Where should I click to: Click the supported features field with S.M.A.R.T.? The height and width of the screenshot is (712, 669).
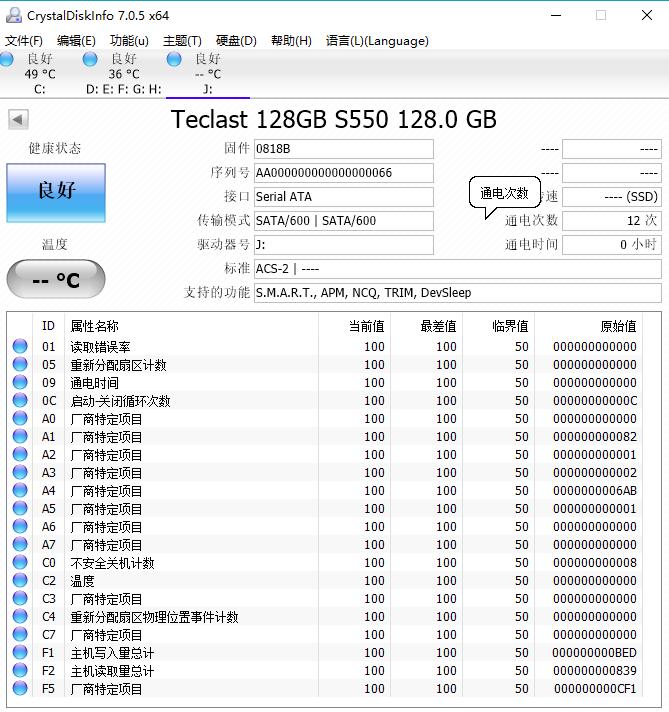[x=458, y=293]
